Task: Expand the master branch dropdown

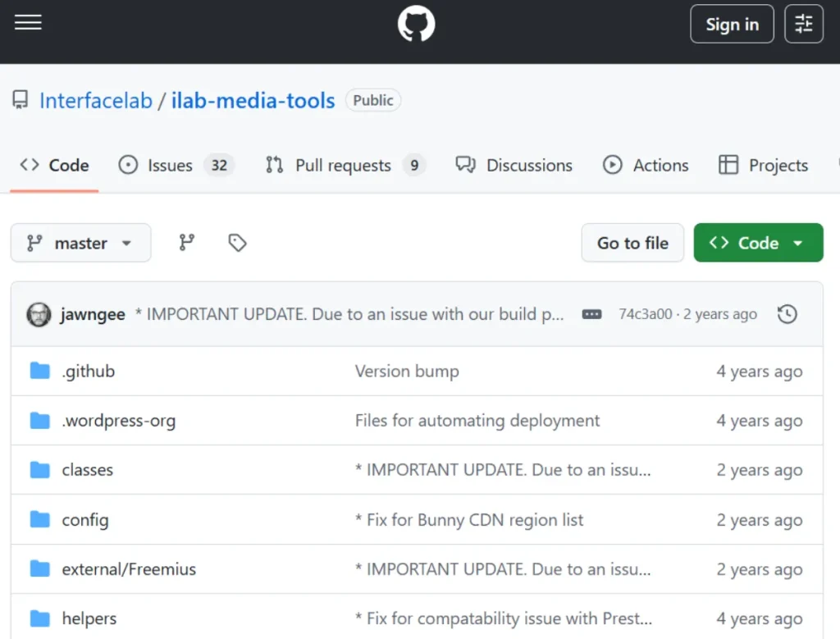Action: [81, 243]
